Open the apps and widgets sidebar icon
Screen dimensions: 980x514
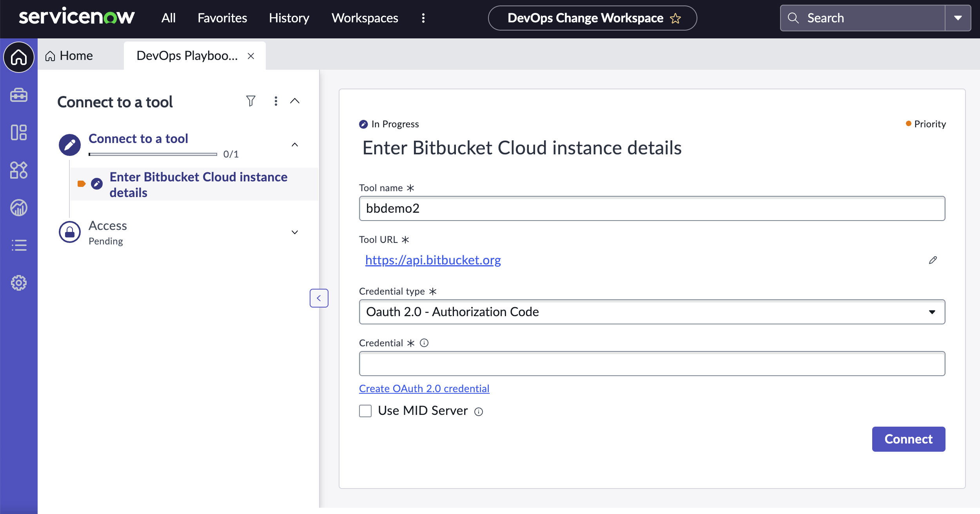click(19, 170)
